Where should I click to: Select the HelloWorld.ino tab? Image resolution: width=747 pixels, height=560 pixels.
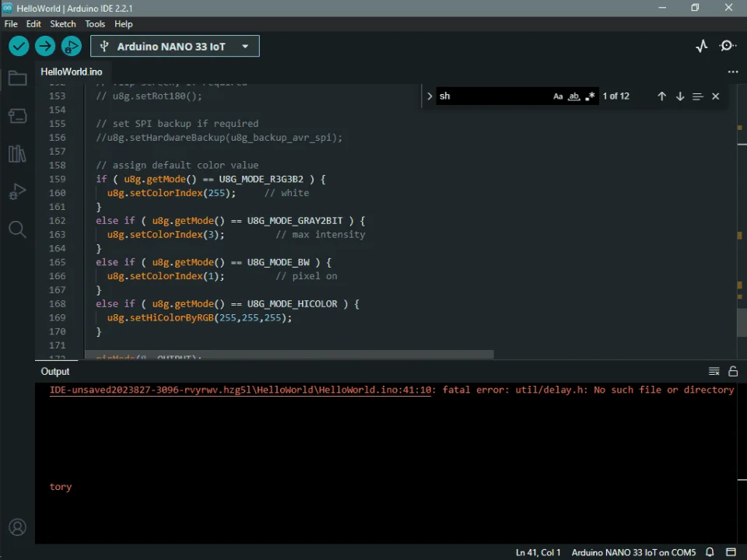[x=72, y=72]
